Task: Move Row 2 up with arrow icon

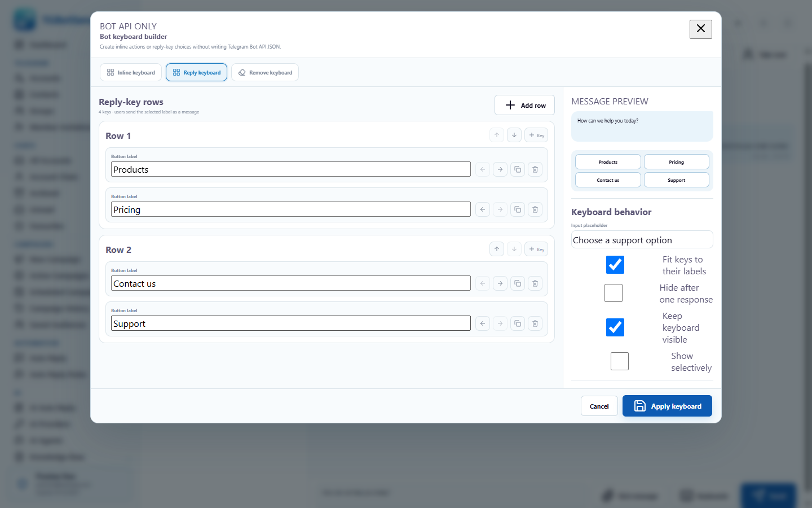Action: click(497, 249)
